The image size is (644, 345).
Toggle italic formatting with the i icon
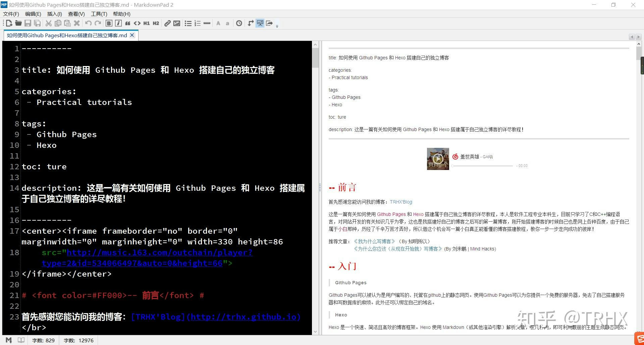[x=118, y=23]
